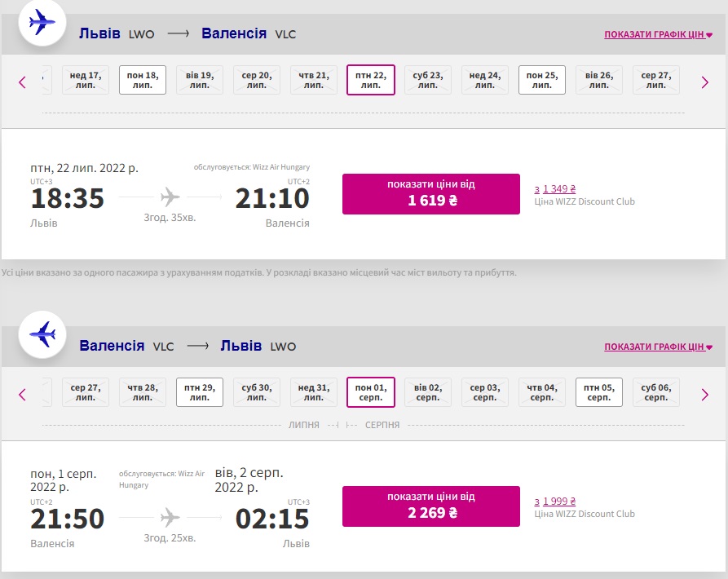
Task: Click the return flight airplane logo icon
Action: (42, 334)
